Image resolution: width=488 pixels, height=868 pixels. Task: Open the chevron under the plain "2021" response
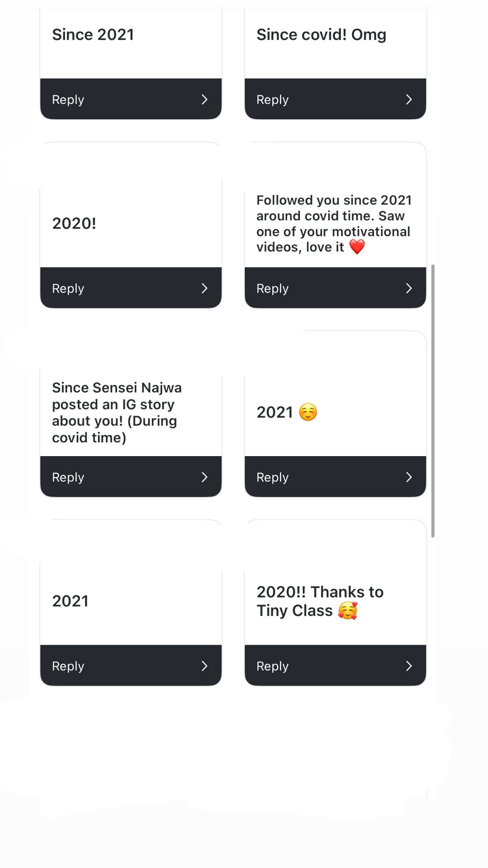[x=204, y=666]
